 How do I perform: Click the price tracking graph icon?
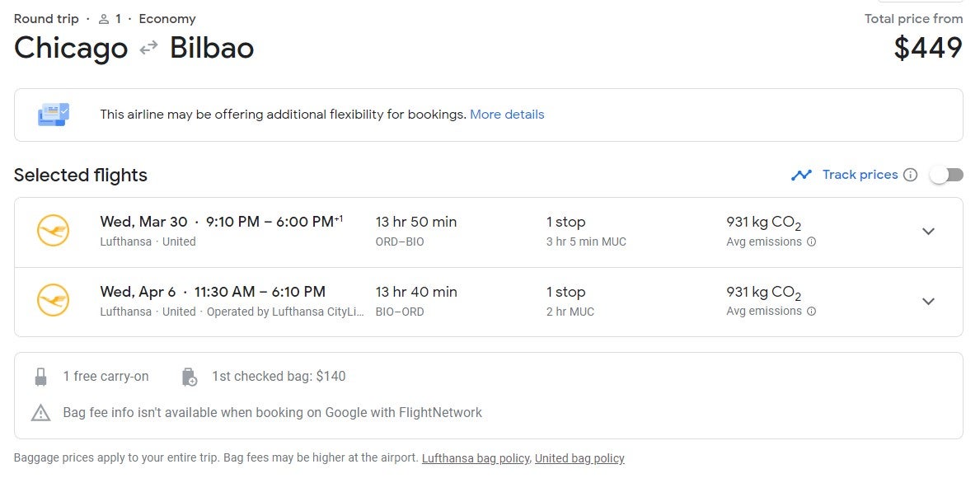coord(801,175)
